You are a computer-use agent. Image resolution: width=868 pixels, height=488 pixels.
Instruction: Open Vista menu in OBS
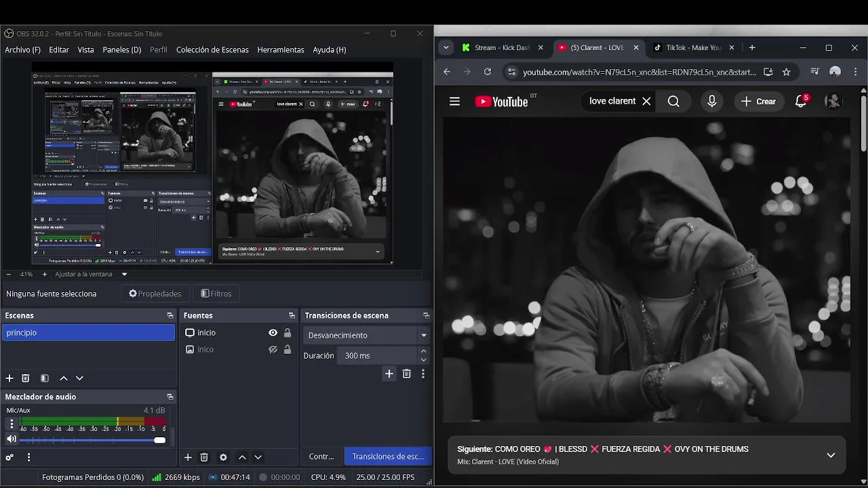pyautogui.click(x=86, y=50)
